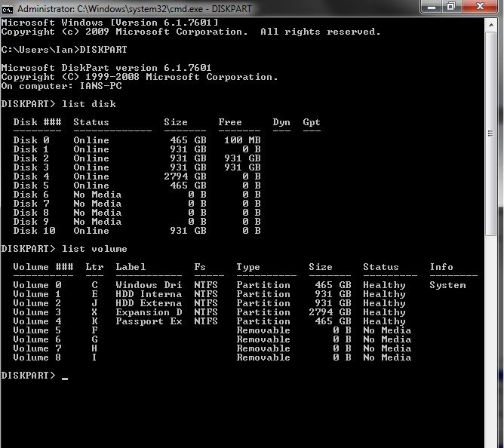504x448 pixels.
Task: Click the 'Volume 8' row label
Action: click(37, 357)
